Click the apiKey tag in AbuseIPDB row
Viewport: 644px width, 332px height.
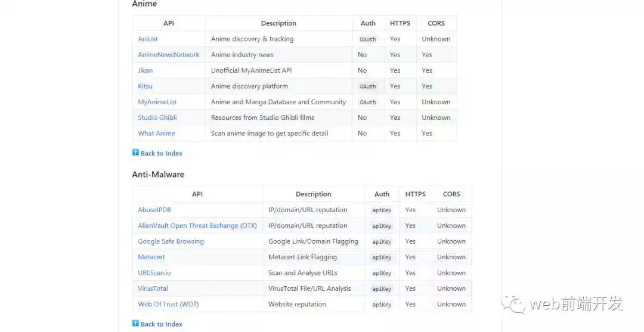(382, 210)
